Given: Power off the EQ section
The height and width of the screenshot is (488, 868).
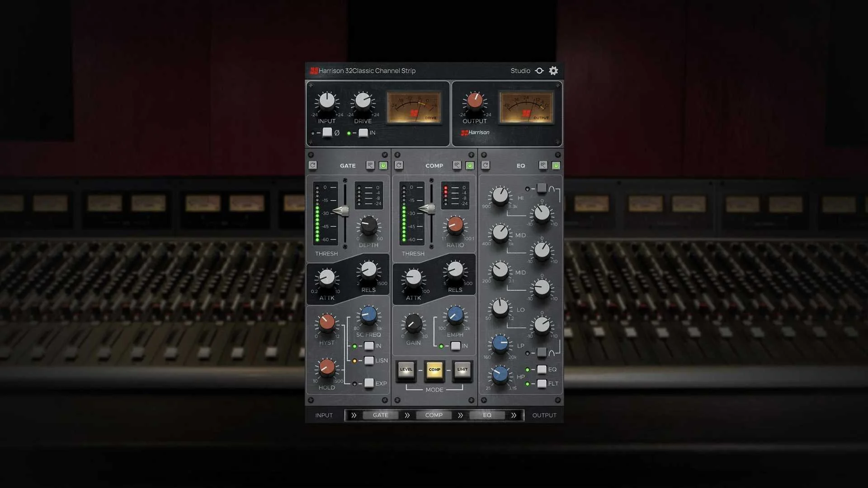Looking at the screenshot, I should point(556,165).
